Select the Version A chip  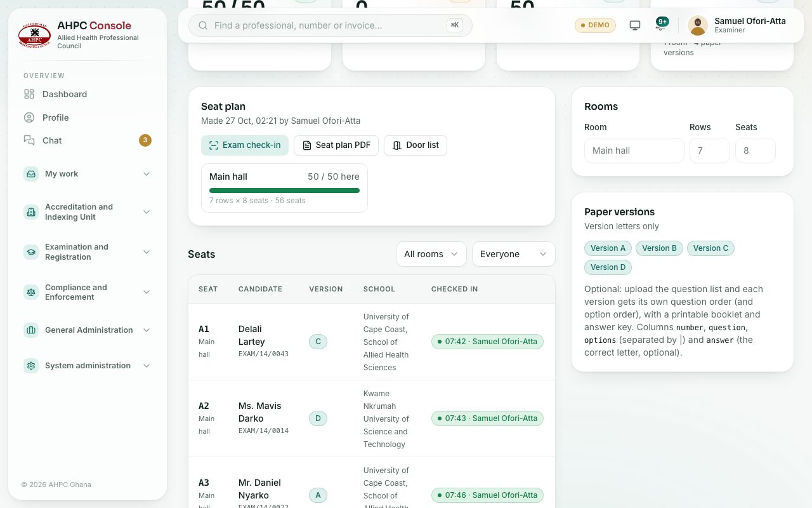[x=608, y=248]
